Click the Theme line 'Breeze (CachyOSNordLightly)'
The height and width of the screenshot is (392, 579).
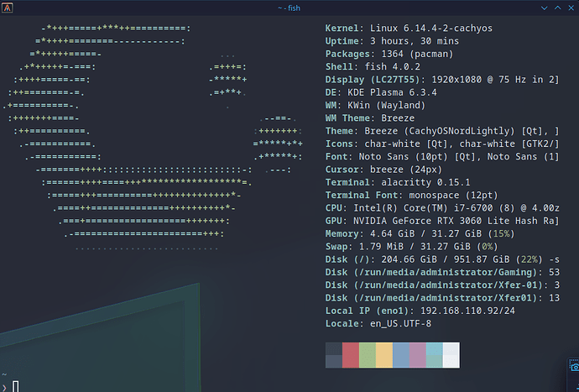(x=439, y=131)
